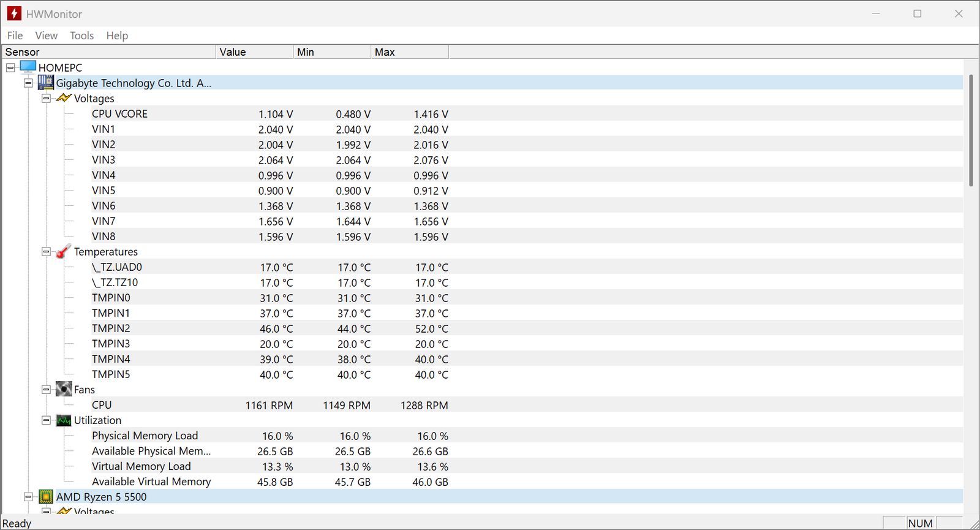
Task: Collapse the Temperatures section
Action: [46, 251]
